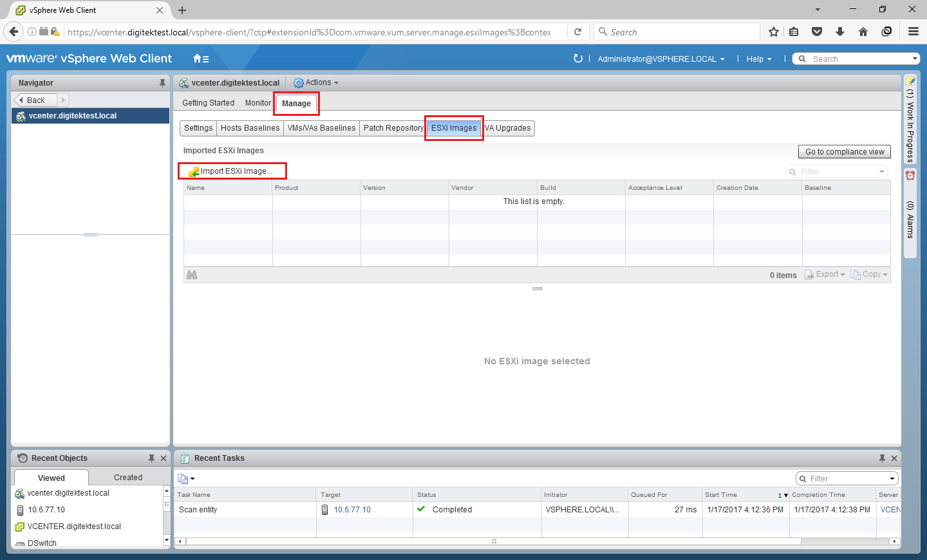This screenshot has height=560, width=927.
Task: Select the Manage tab
Action: [296, 104]
